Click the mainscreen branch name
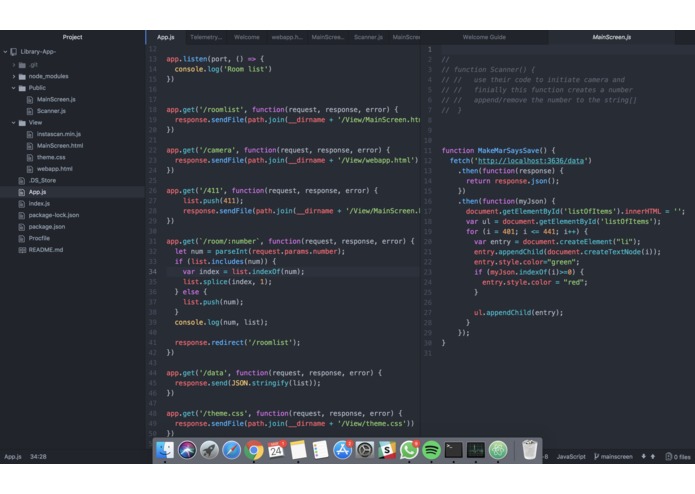695x494 pixels. pyautogui.click(x=617, y=456)
